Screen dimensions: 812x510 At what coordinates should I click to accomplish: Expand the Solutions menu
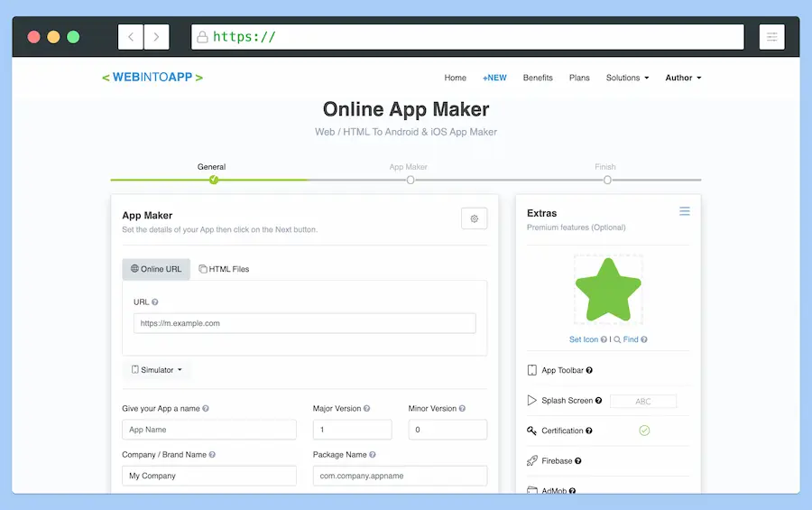(x=627, y=78)
